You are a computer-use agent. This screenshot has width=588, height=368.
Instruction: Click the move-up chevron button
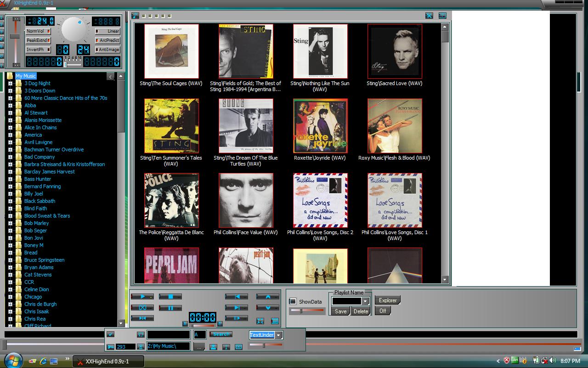tap(268, 296)
